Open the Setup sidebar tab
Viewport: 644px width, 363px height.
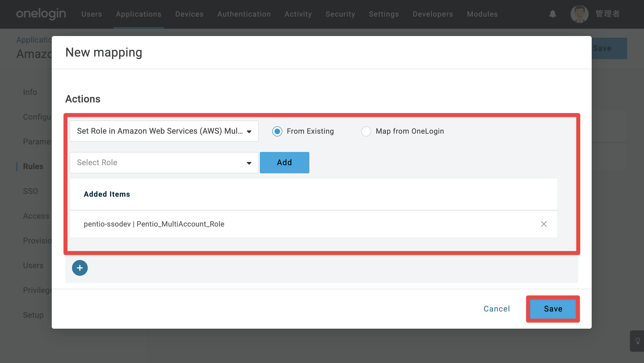pos(33,315)
